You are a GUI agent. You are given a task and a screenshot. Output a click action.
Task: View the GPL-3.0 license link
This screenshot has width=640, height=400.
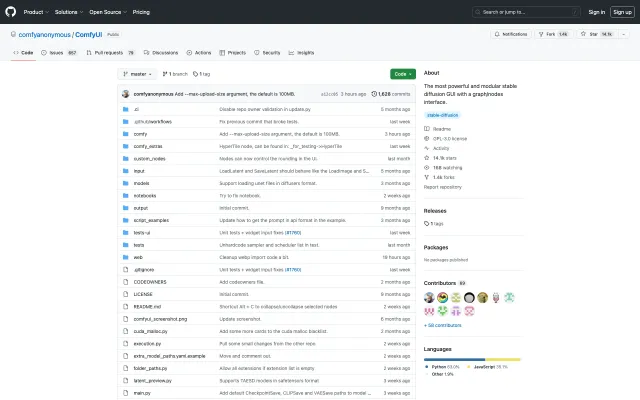448,138
